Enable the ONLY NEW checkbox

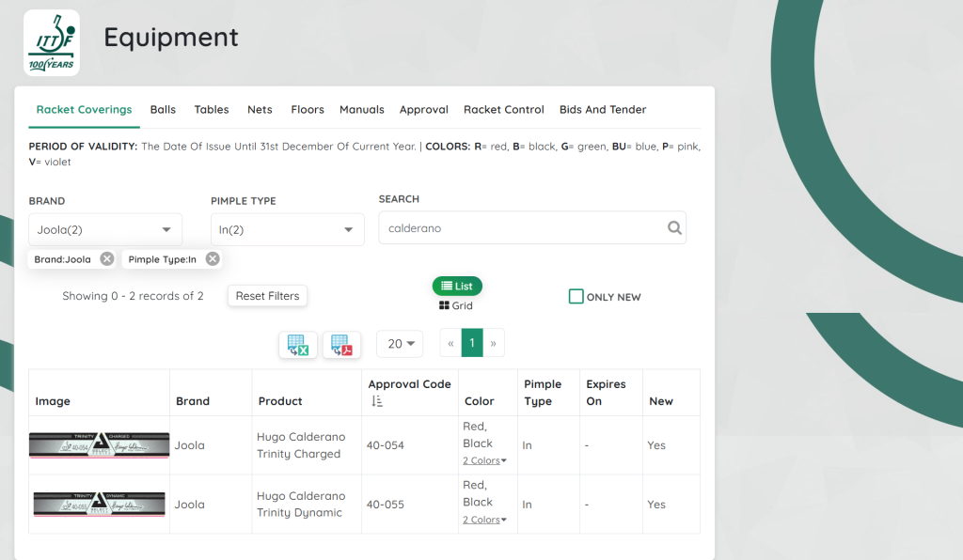576,297
